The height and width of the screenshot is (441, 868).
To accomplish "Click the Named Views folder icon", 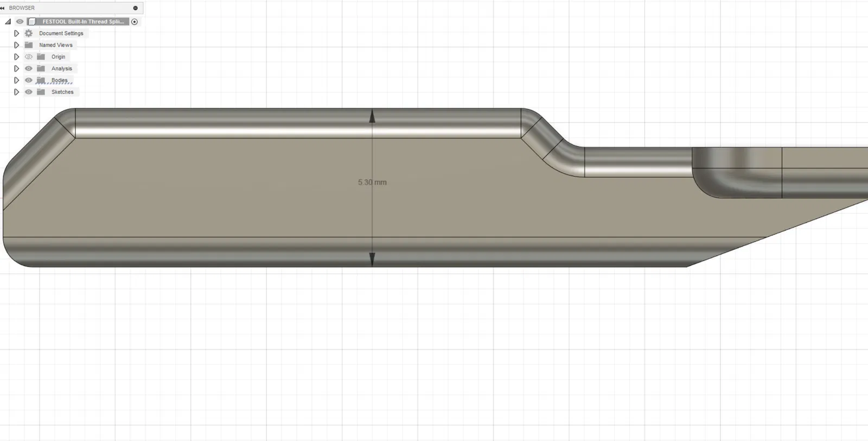I will pyautogui.click(x=29, y=45).
